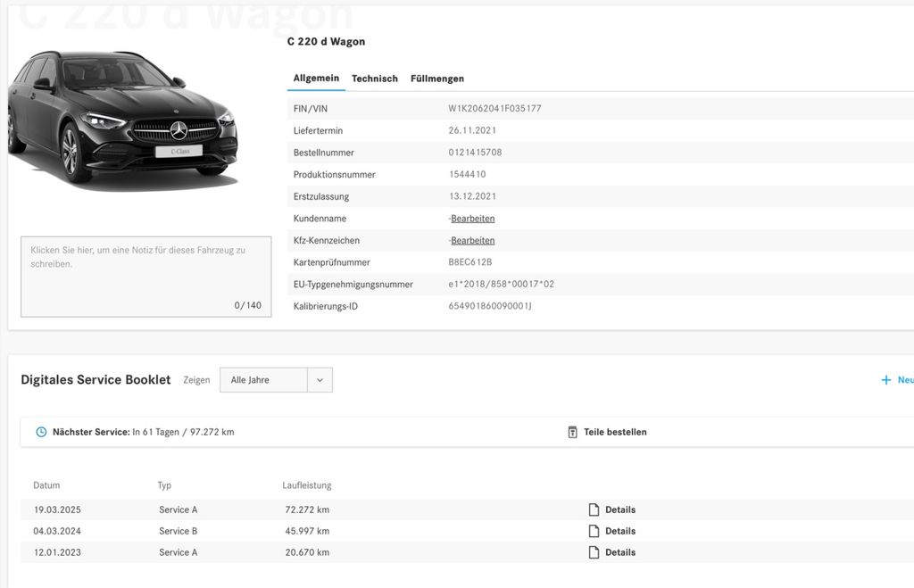
Task: Click the parts icon next to Teile bestellen
Action: [x=571, y=431]
